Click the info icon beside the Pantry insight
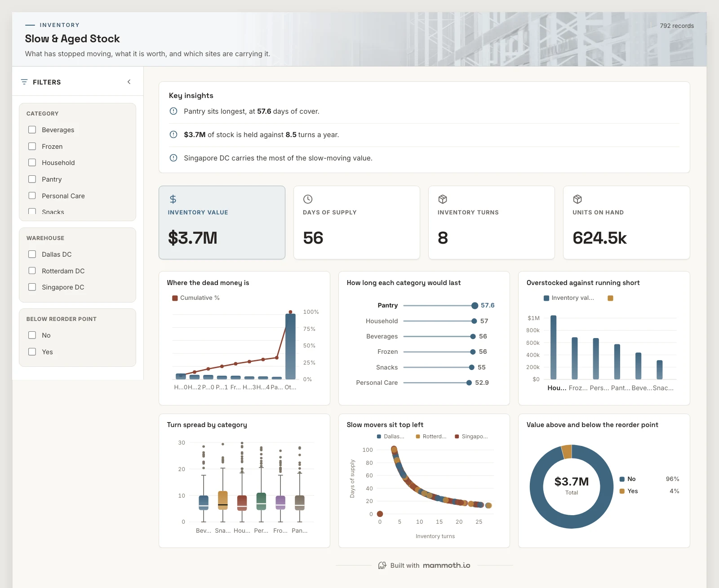This screenshot has width=719, height=588. click(x=173, y=111)
